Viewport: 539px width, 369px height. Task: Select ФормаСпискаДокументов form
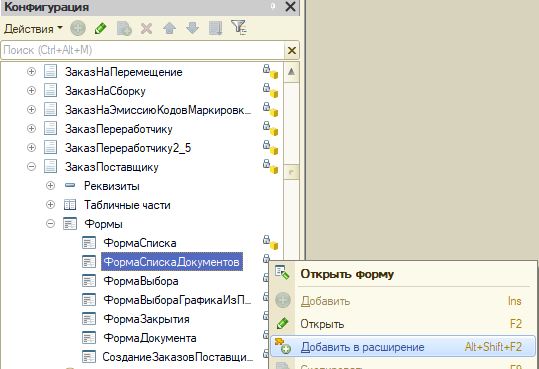[x=172, y=262]
